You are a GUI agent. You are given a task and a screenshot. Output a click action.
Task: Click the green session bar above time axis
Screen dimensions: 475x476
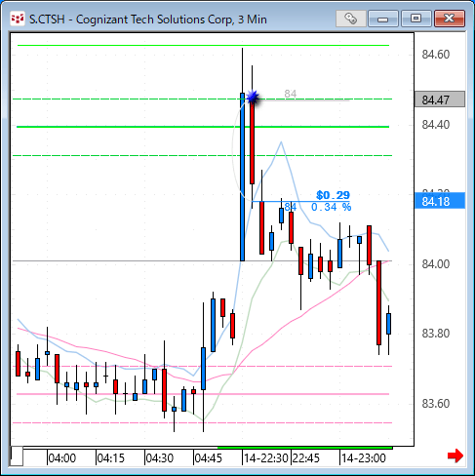tap(305, 448)
